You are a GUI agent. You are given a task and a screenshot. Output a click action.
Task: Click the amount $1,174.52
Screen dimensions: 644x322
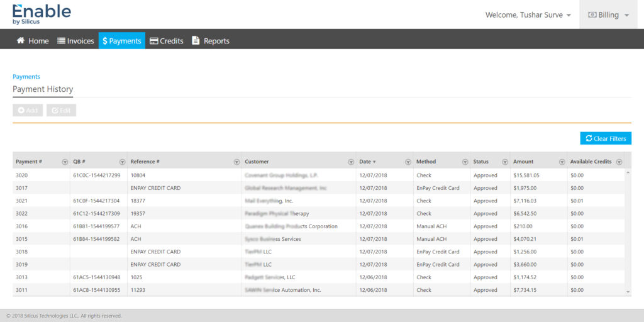[x=525, y=277]
